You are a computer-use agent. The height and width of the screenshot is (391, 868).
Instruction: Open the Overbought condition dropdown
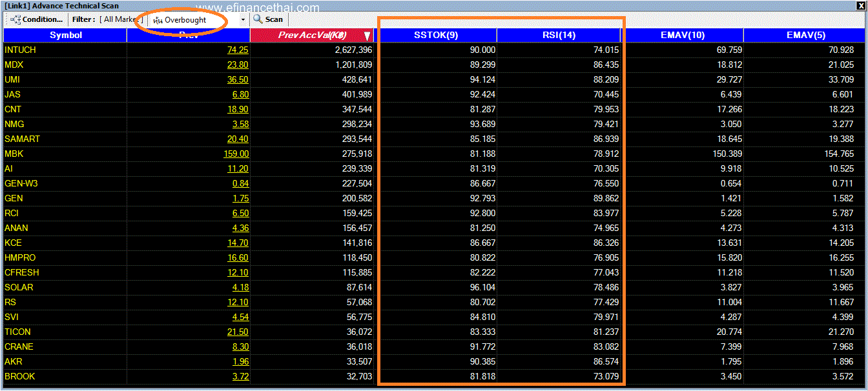(200, 19)
